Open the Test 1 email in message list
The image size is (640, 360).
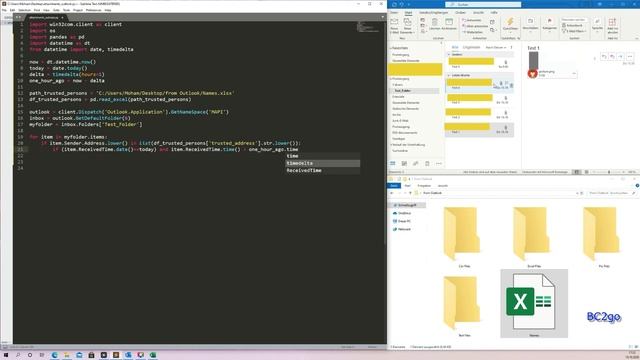click(479, 129)
